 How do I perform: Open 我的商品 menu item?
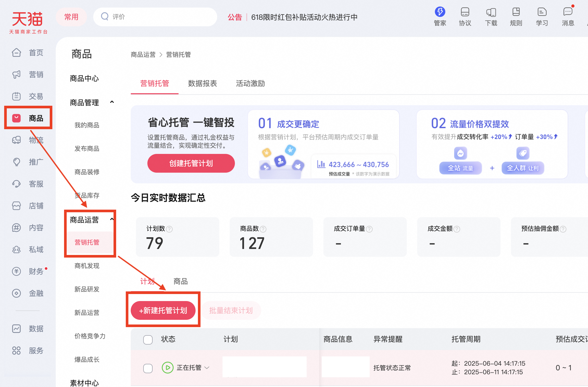pyautogui.click(x=87, y=125)
